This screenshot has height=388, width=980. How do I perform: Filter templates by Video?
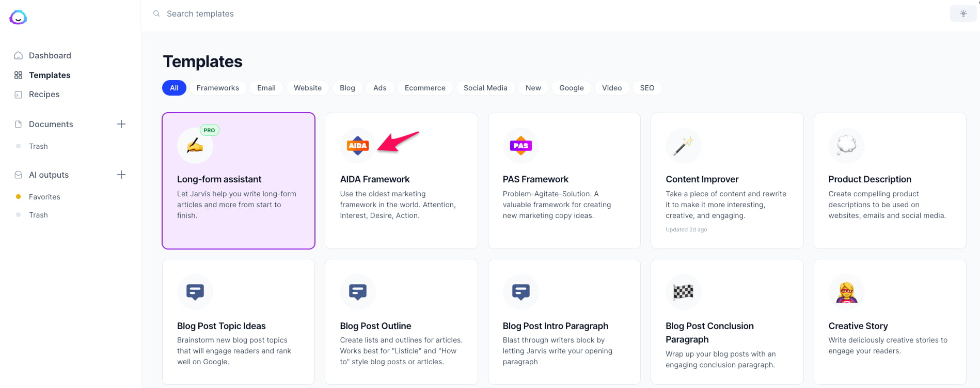(x=612, y=88)
